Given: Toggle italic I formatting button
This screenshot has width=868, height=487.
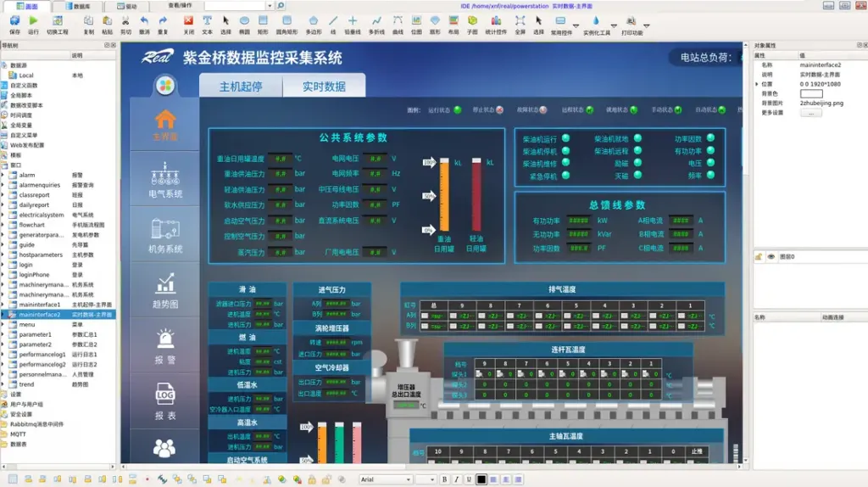Looking at the screenshot, I should pos(457,479).
